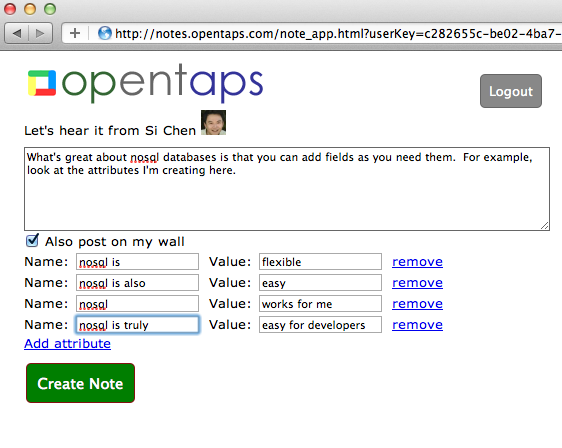
Task: Remove the 'nosql is also' easy attribute
Action: click(x=417, y=283)
